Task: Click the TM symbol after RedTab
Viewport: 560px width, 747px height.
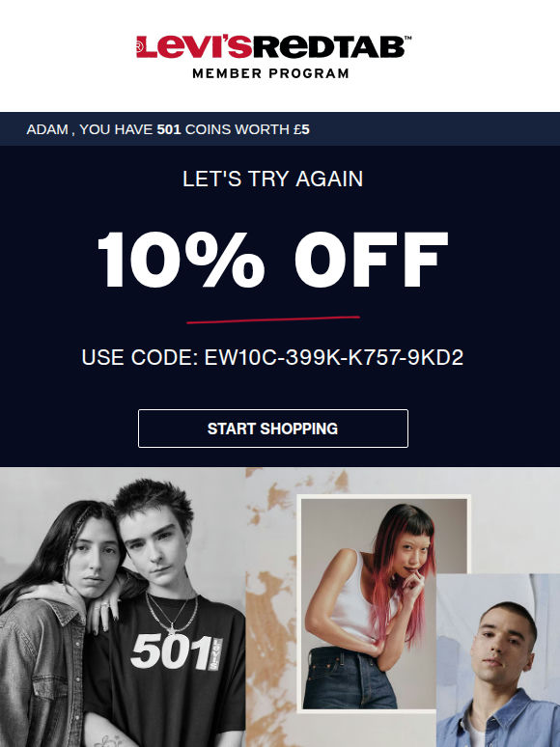Action: click(408, 38)
